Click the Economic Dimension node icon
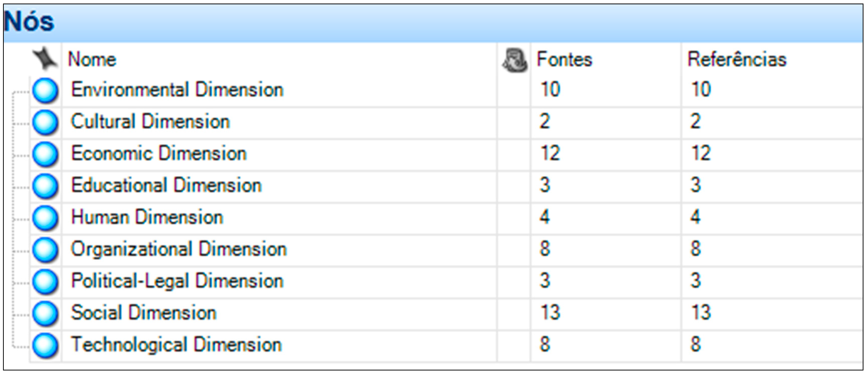Screen dimensions: 868x375 click(45, 154)
